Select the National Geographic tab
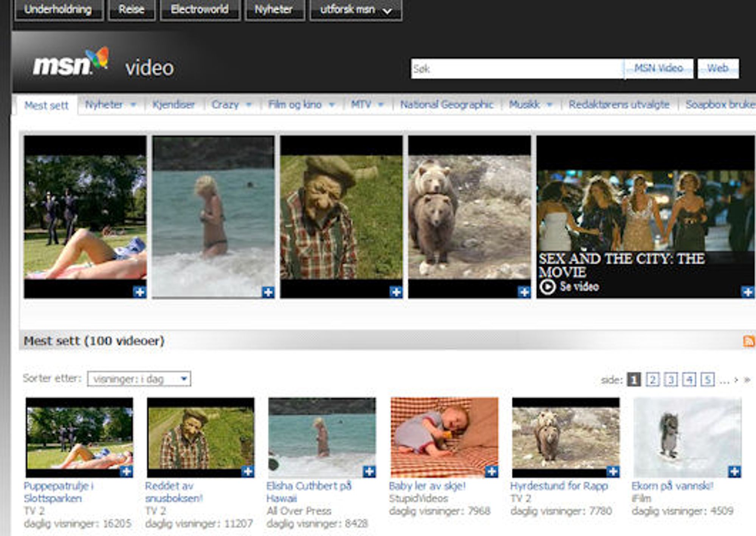Viewport: 756px width, 536px height. pyautogui.click(x=447, y=105)
